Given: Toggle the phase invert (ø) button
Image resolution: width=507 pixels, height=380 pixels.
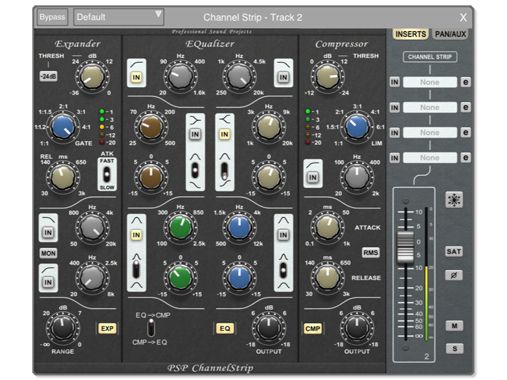Looking at the screenshot, I should coord(454,275).
